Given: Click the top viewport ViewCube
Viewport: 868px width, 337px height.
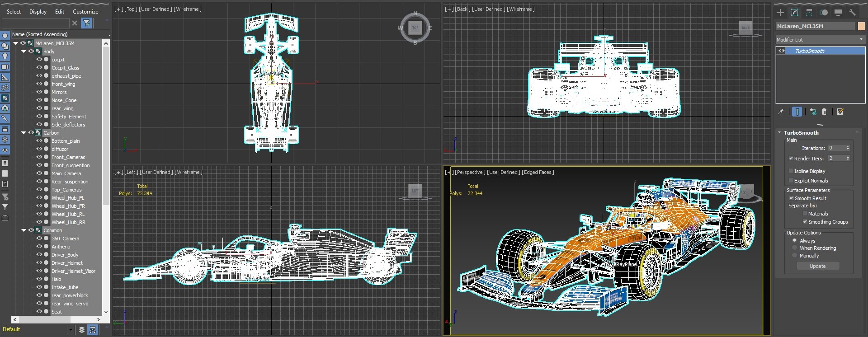Looking at the screenshot, I should pyautogui.click(x=415, y=28).
